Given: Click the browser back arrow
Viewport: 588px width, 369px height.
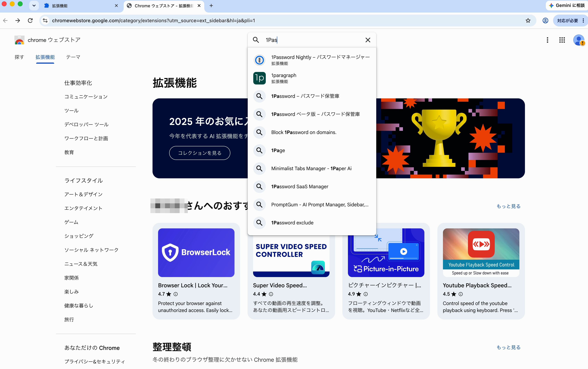Looking at the screenshot, I should point(5,21).
